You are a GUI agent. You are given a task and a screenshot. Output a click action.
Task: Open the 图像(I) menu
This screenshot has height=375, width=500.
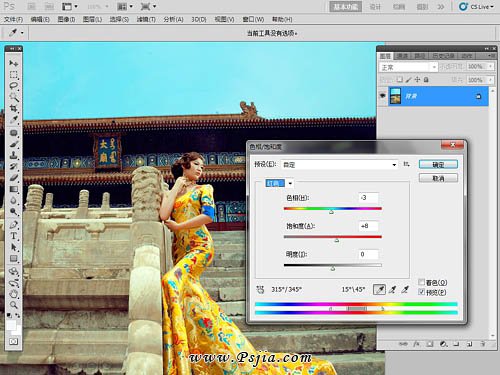point(66,19)
